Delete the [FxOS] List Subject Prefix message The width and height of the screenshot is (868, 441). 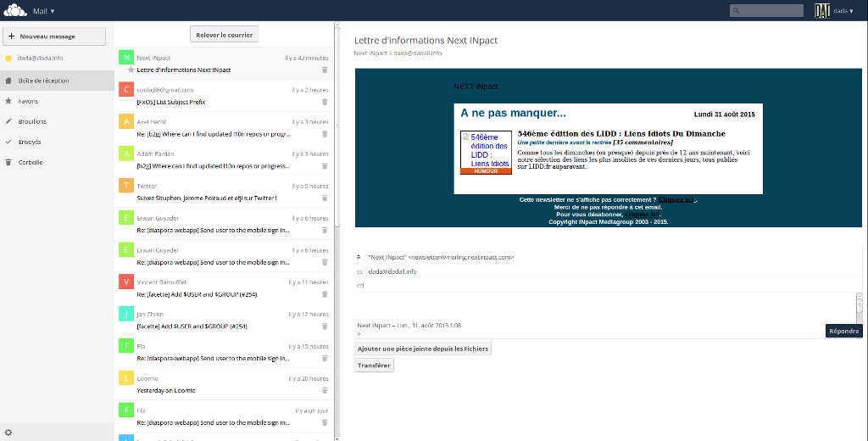pos(325,102)
